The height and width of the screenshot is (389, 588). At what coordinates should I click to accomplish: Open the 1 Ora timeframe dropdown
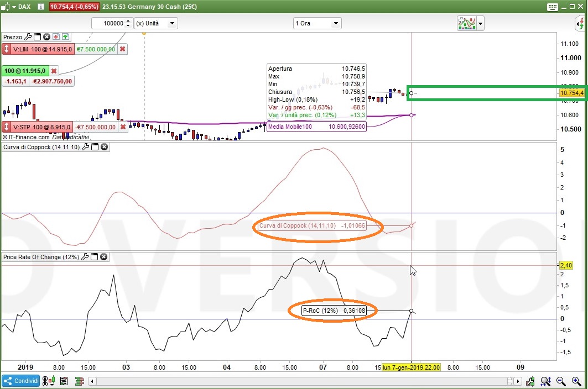click(317, 23)
